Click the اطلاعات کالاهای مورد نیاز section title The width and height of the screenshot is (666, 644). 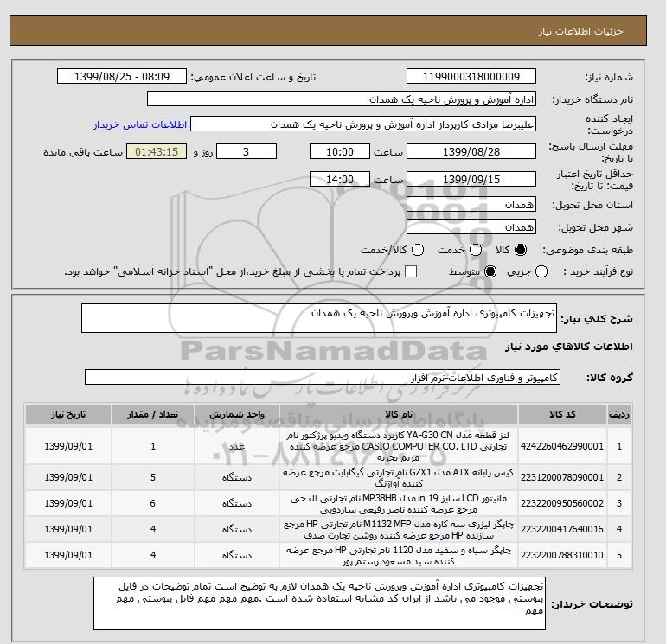[569, 347]
